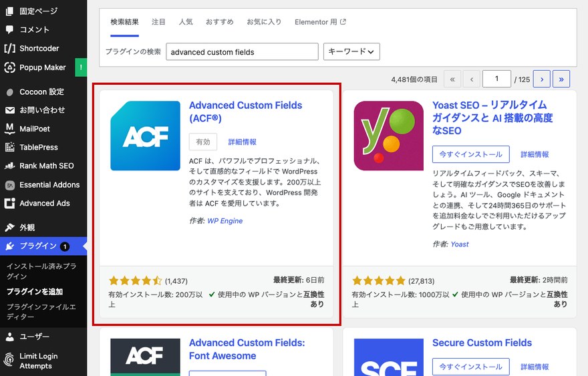Viewport: 588px width, 376px height.
Task: Switch to the おすすめ tab
Action: click(220, 22)
